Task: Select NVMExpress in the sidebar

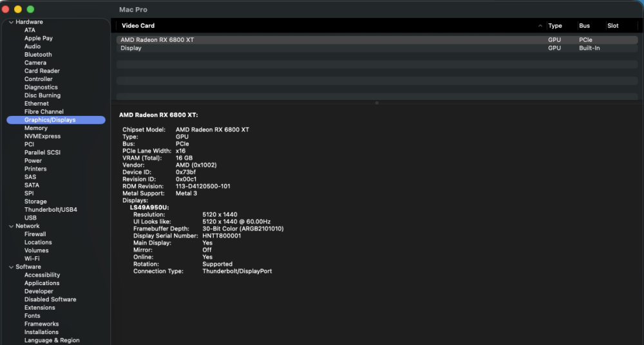Action: [x=43, y=136]
